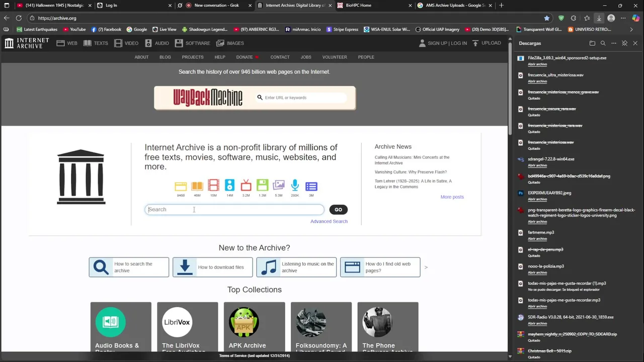The image size is (644, 362).
Task: Open the DONATE menu item with heart
Action: [247, 57]
